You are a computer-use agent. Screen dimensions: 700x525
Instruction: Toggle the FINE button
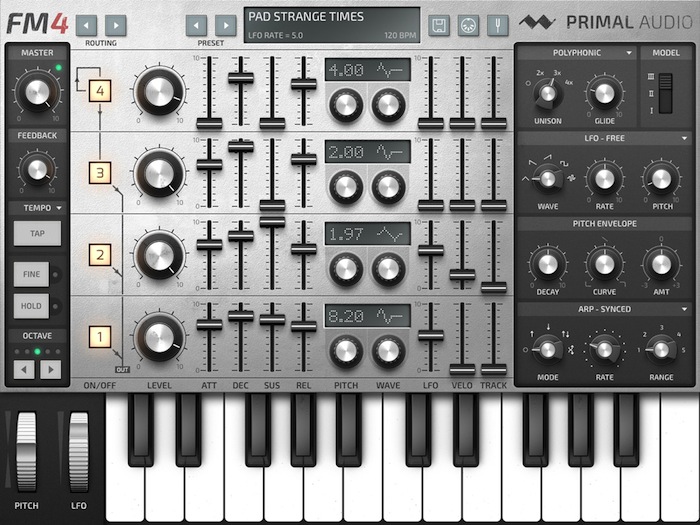point(31,274)
